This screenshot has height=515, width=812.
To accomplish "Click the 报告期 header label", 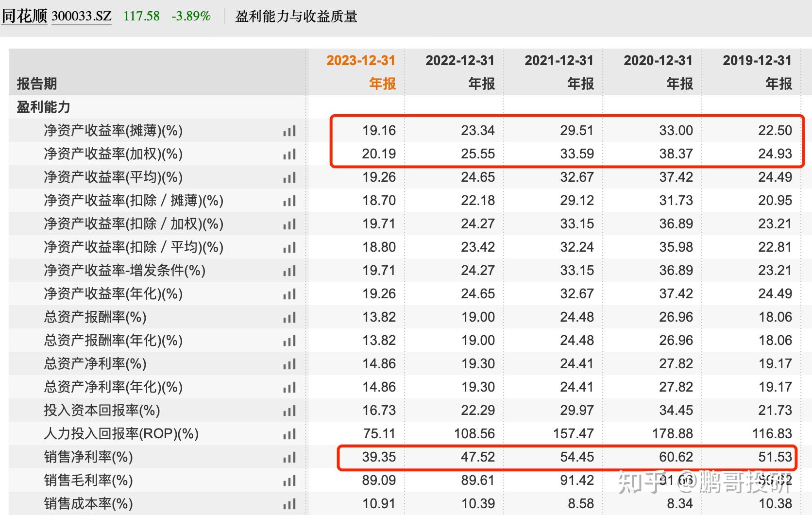I will pos(37,84).
